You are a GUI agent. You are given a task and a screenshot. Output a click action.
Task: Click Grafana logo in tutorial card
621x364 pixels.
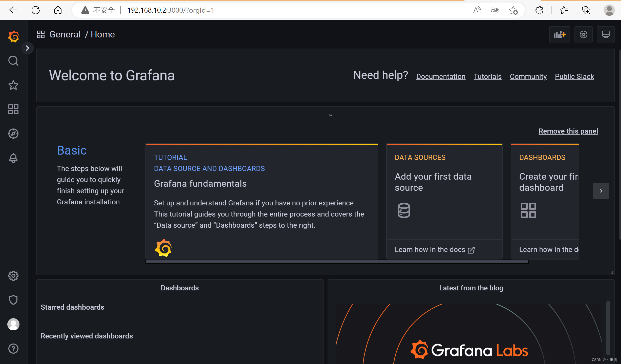[x=163, y=248]
